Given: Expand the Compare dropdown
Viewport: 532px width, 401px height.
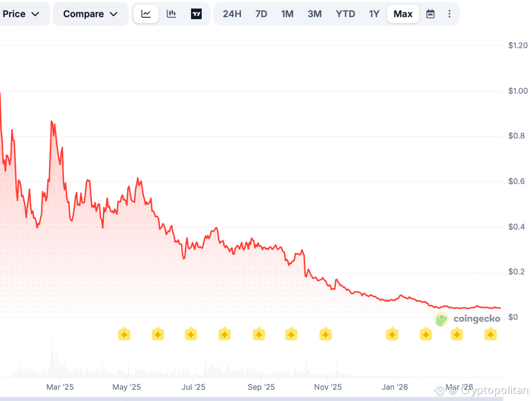Looking at the screenshot, I should pyautogui.click(x=90, y=14).
